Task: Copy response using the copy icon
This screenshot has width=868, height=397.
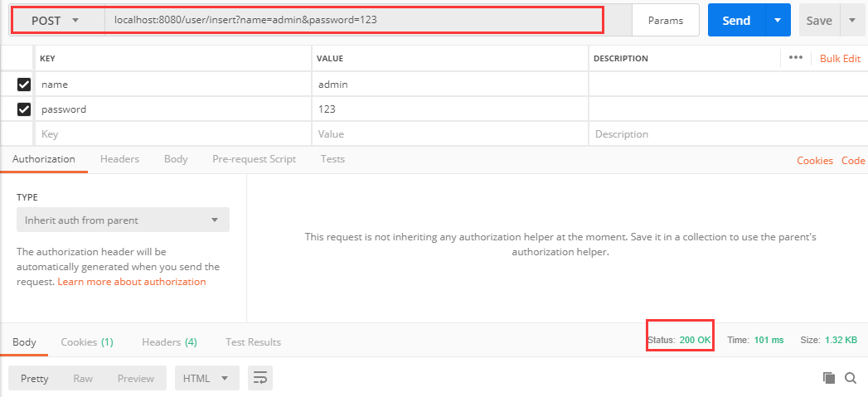Action: click(829, 378)
